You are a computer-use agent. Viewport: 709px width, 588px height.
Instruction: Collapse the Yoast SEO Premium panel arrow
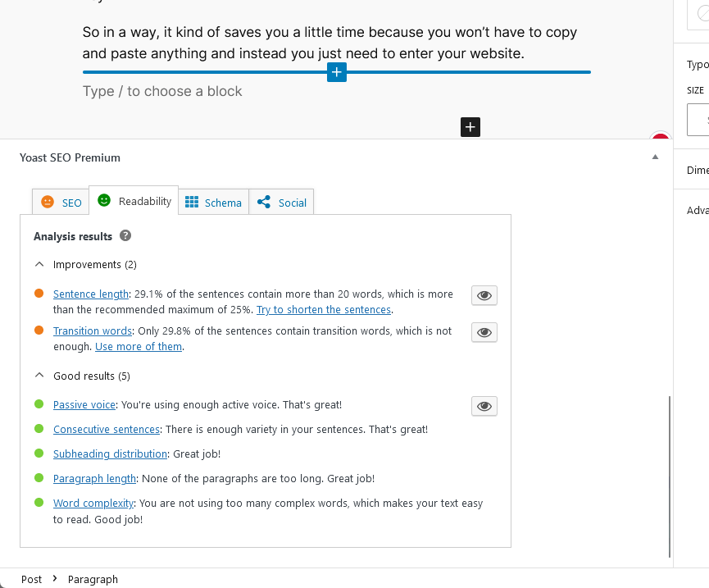click(655, 157)
